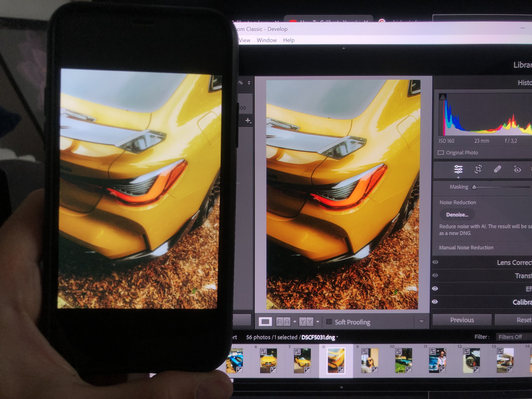Open Before/After options dropdown arrow

click(318, 322)
